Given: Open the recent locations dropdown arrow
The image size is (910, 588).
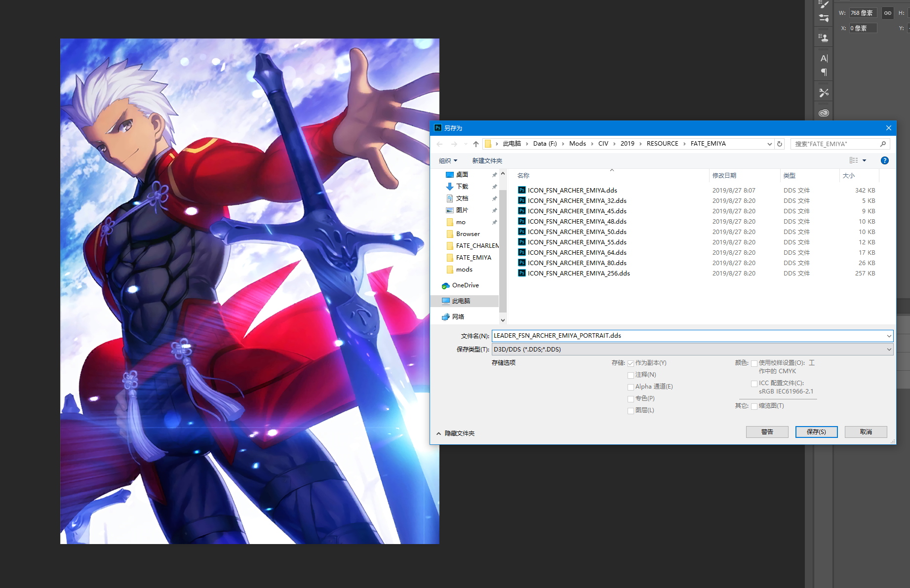Looking at the screenshot, I should coord(465,144).
